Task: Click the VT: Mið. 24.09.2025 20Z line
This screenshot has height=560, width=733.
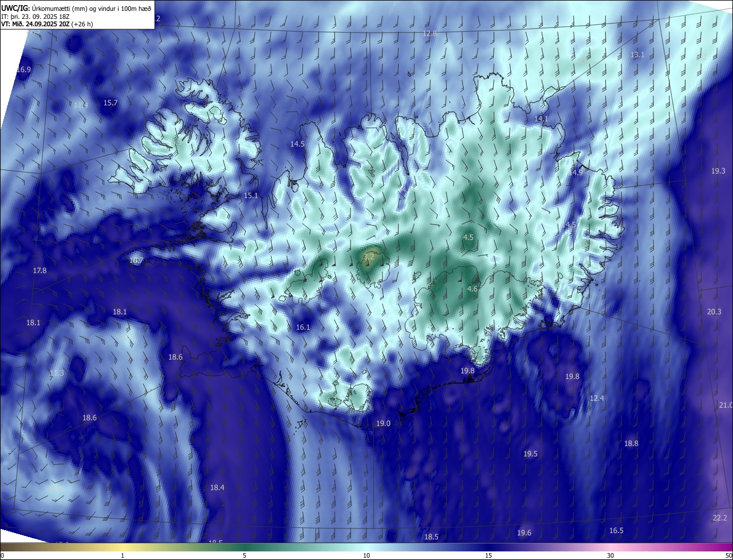Action: [47, 24]
